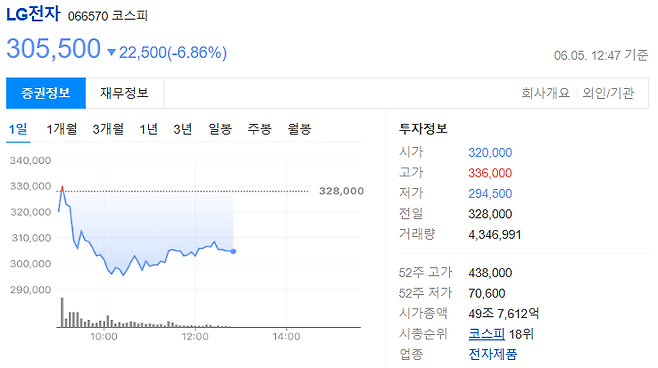Select the 주봉 candlestick view
Image resolution: width=658 pixels, height=368 pixels.
(259, 129)
